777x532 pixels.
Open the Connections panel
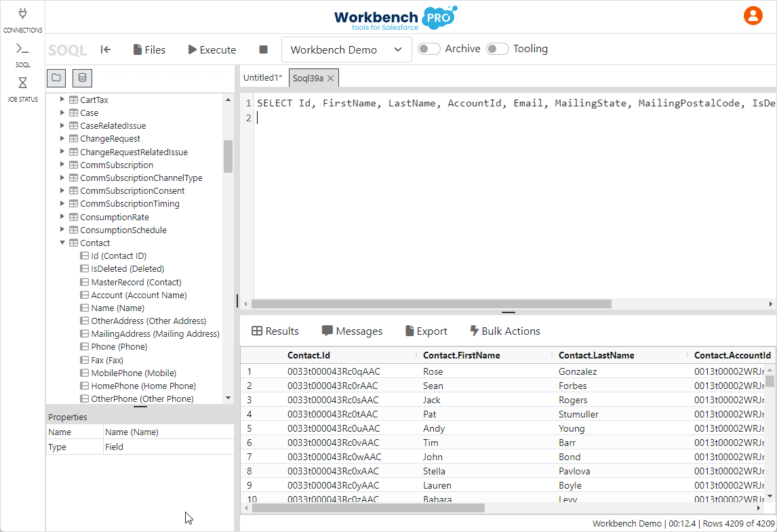pyautogui.click(x=23, y=20)
